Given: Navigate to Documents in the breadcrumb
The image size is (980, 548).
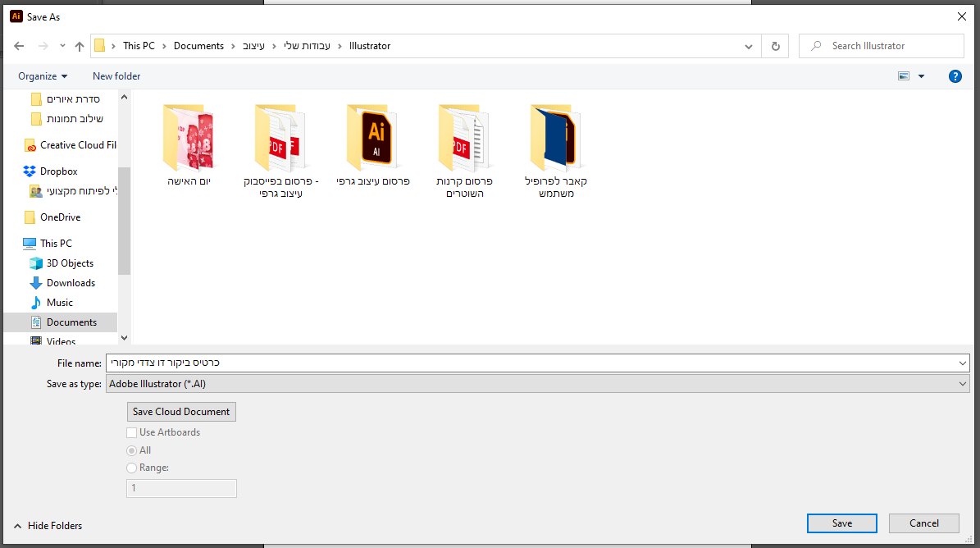Looking at the screenshot, I should 198,46.
